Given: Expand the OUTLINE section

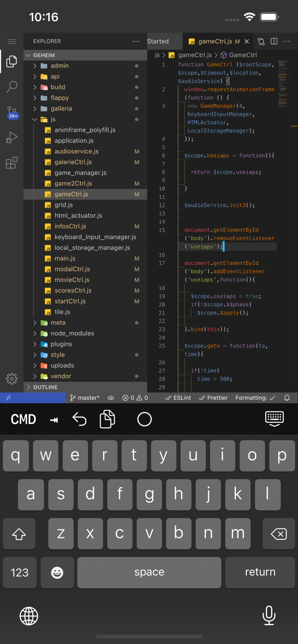Looking at the screenshot, I should pos(47,387).
